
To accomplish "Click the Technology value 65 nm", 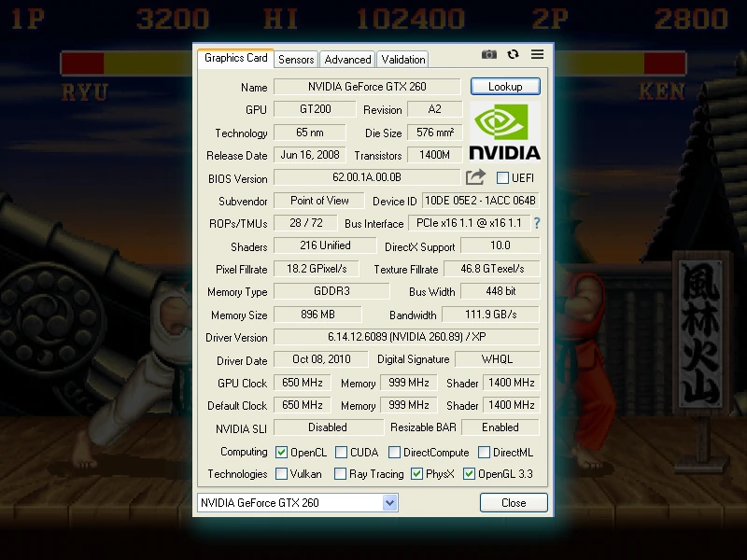I will click(x=310, y=133).
